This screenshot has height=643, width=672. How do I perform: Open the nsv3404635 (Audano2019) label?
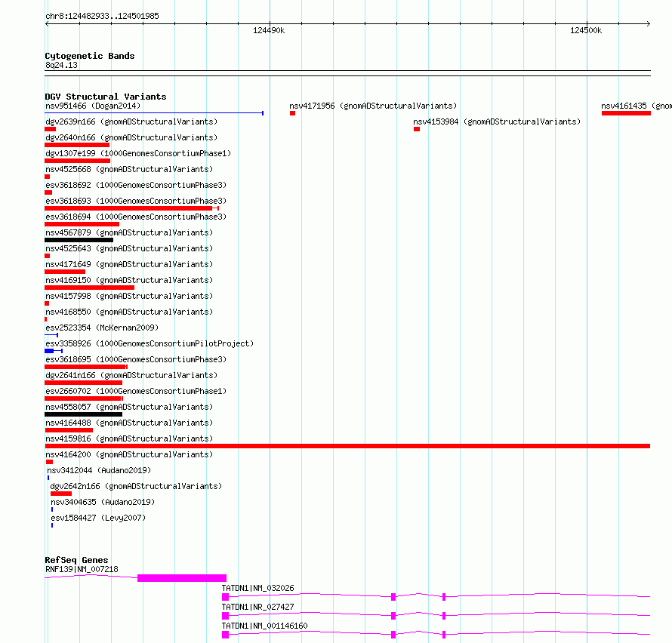(103, 502)
